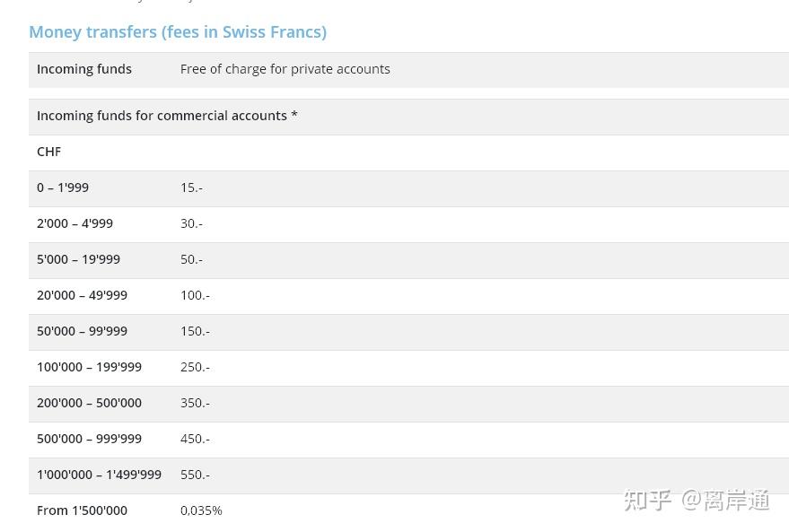The width and height of the screenshot is (789, 532).
Task: Select the From 1'500'000 row label
Action: (82, 510)
